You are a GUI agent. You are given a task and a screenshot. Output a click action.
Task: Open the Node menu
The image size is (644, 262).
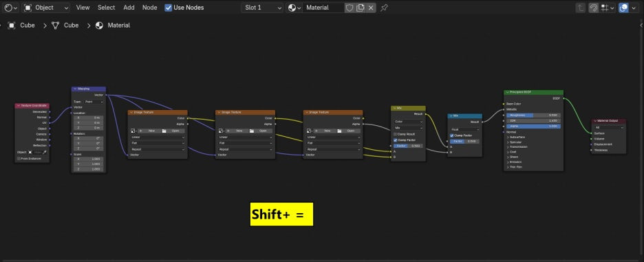149,8
